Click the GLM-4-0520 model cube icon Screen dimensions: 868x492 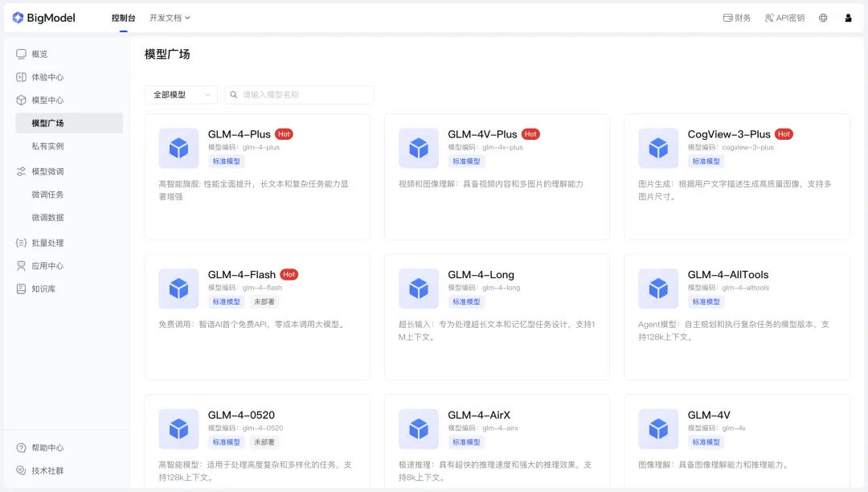[x=178, y=429]
